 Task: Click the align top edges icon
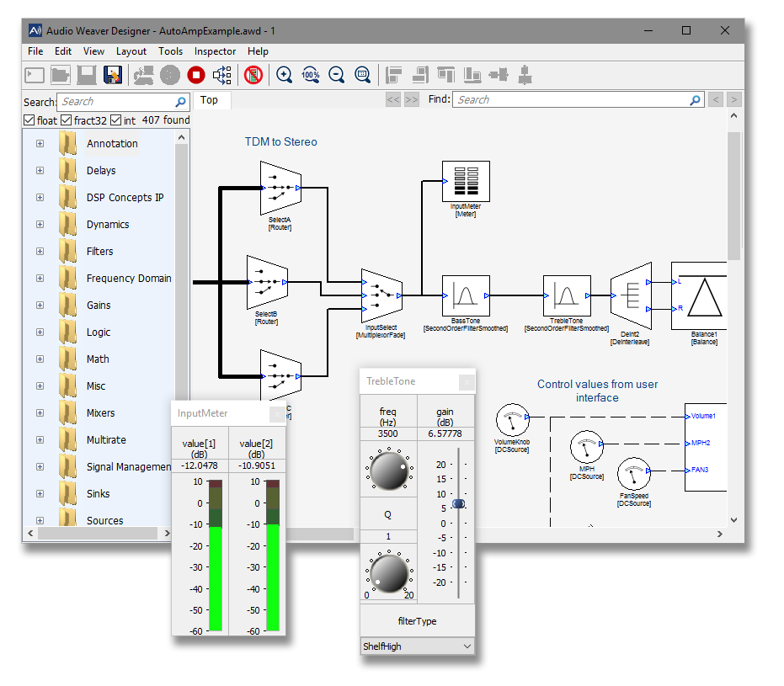tap(446, 76)
